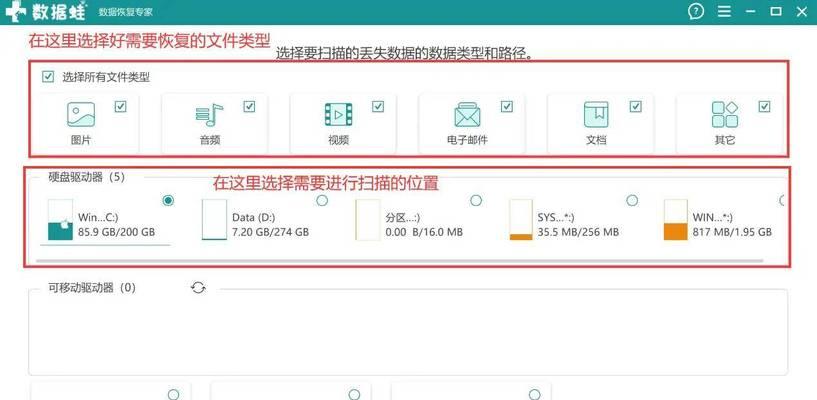Click the 电子邮件 label text
Image resolution: width=817 pixels, height=400 pixels.
tap(467, 140)
